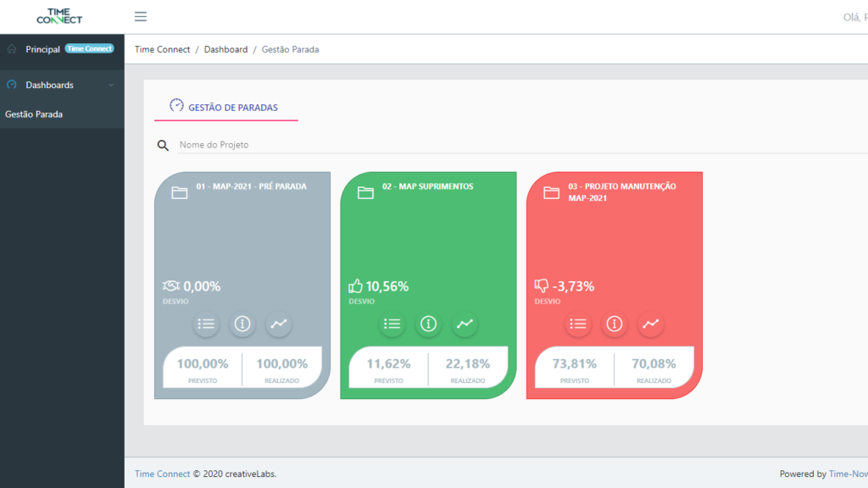Toggle the hamburger menu to collapse sidebar
The height and width of the screenshot is (488, 868).
point(140,16)
